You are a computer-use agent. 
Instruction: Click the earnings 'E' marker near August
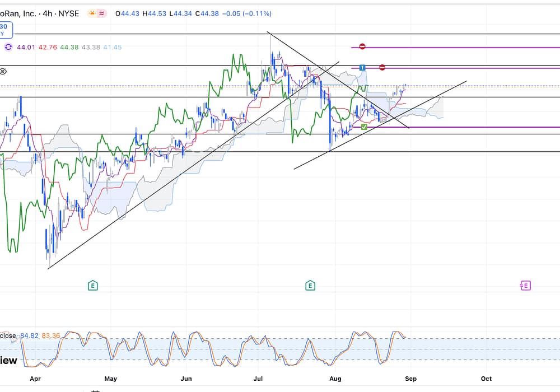[x=310, y=286]
